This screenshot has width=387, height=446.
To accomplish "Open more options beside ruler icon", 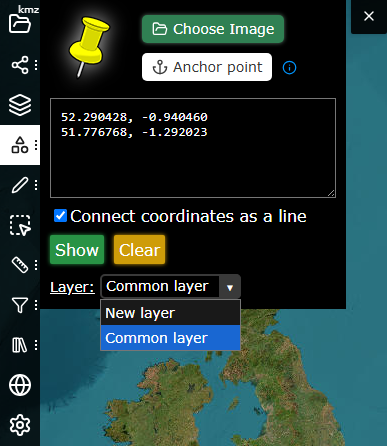I will 36,265.
